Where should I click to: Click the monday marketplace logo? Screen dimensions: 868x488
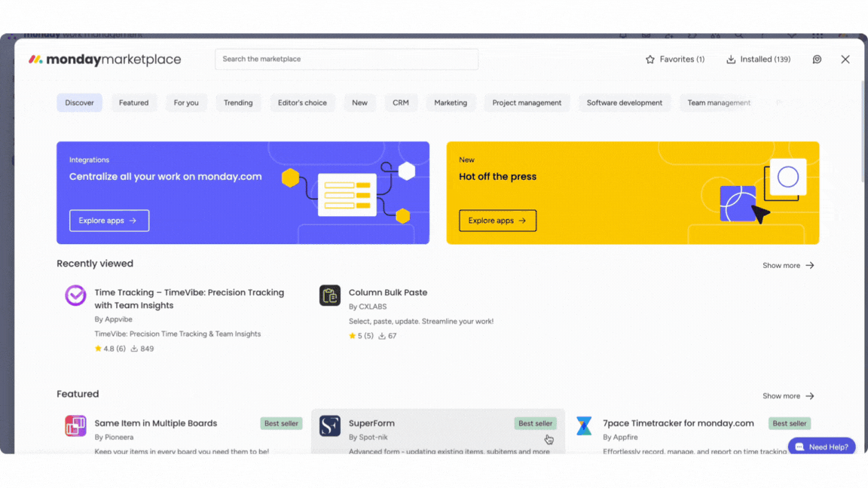coord(105,59)
